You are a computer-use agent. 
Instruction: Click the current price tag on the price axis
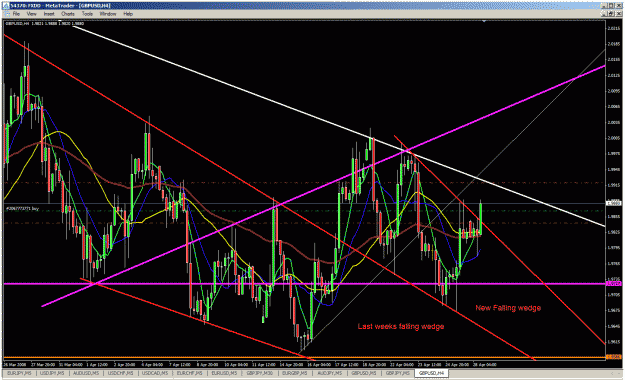point(613,203)
